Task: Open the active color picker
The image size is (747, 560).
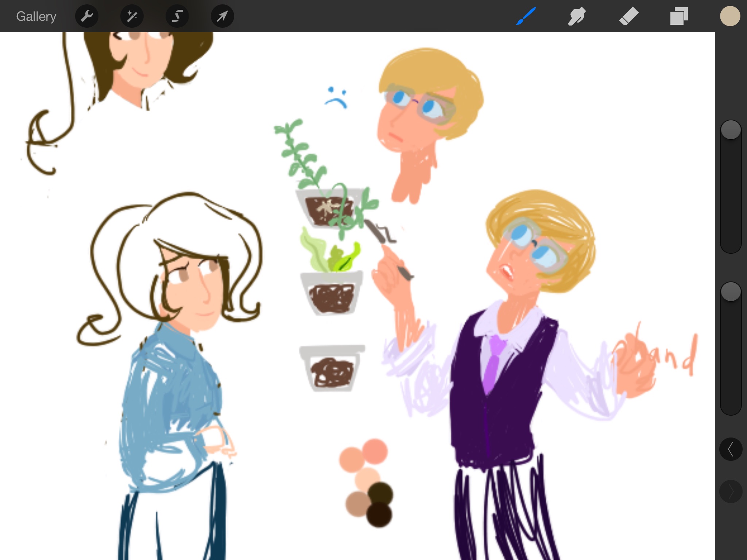Action: [x=730, y=16]
